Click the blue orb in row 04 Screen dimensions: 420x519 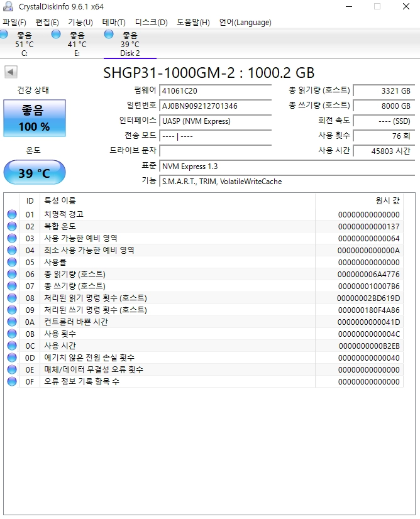[x=12, y=250]
